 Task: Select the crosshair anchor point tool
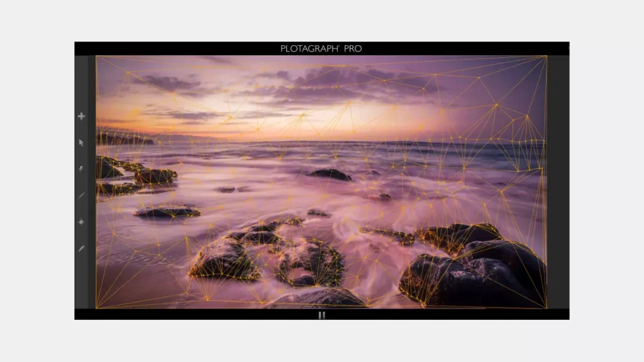click(81, 222)
